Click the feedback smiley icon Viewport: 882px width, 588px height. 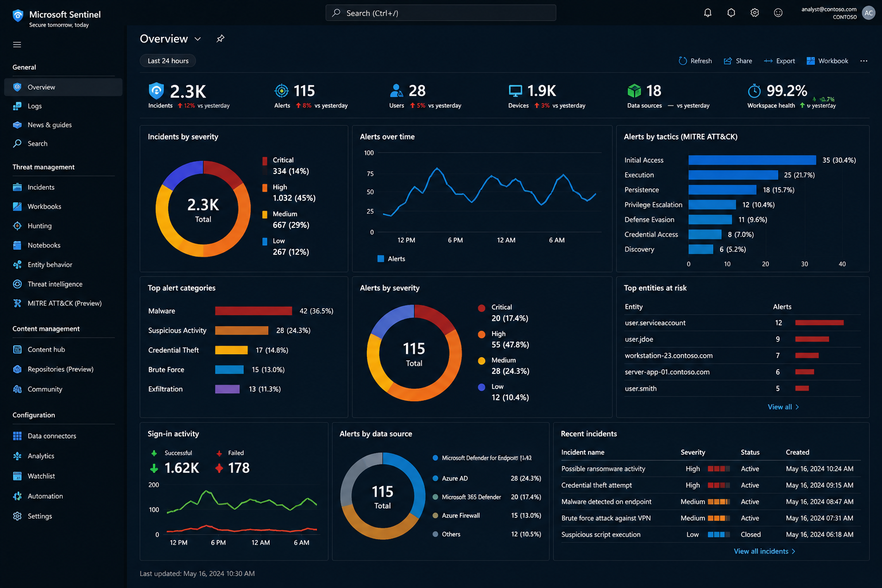click(778, 13)
